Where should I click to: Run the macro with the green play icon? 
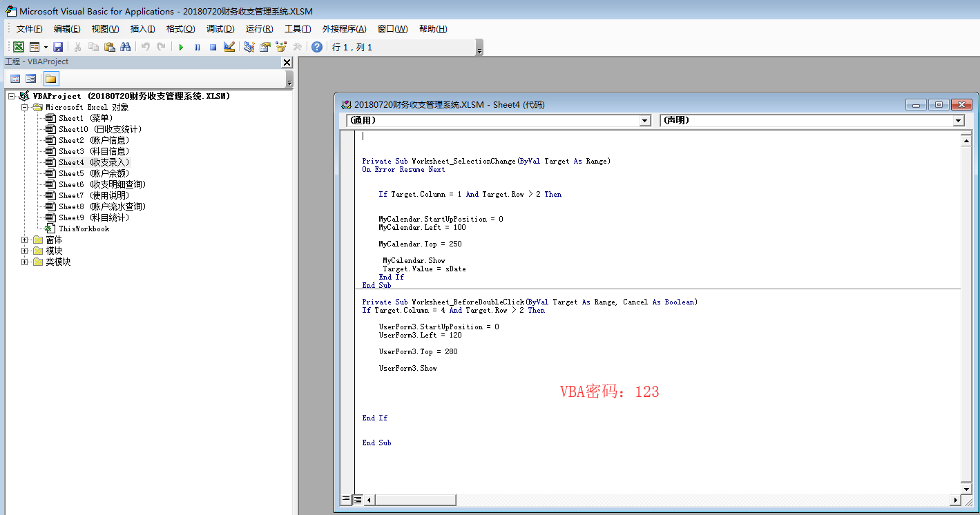[181, 47]
